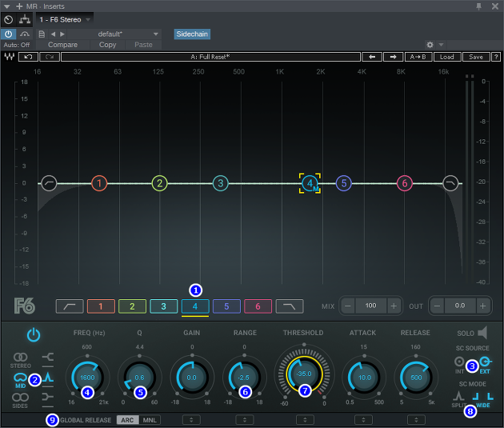The width and height of the screenshot is (504, 428).
Task: Select high-pass filter node on graph
Action: tap(49, 183)
